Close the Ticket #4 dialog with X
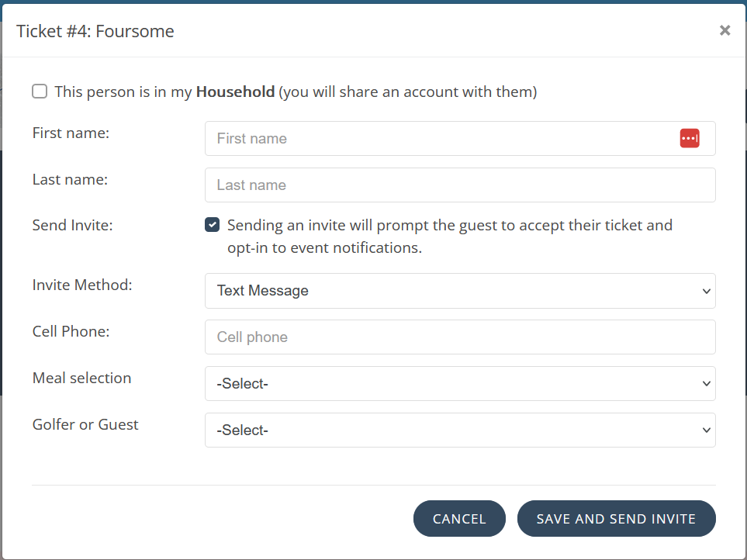The width and height of the screenshot is (747, 560). 725,30
